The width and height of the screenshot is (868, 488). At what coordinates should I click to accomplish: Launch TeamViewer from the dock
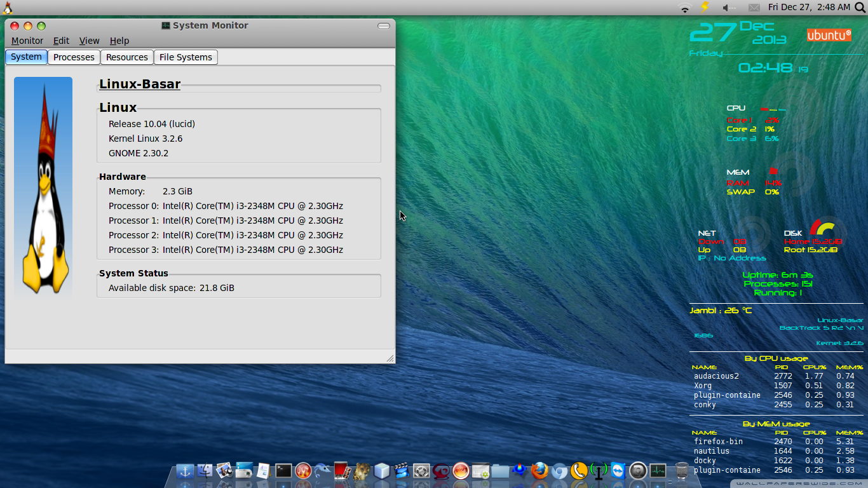point(618,471)
